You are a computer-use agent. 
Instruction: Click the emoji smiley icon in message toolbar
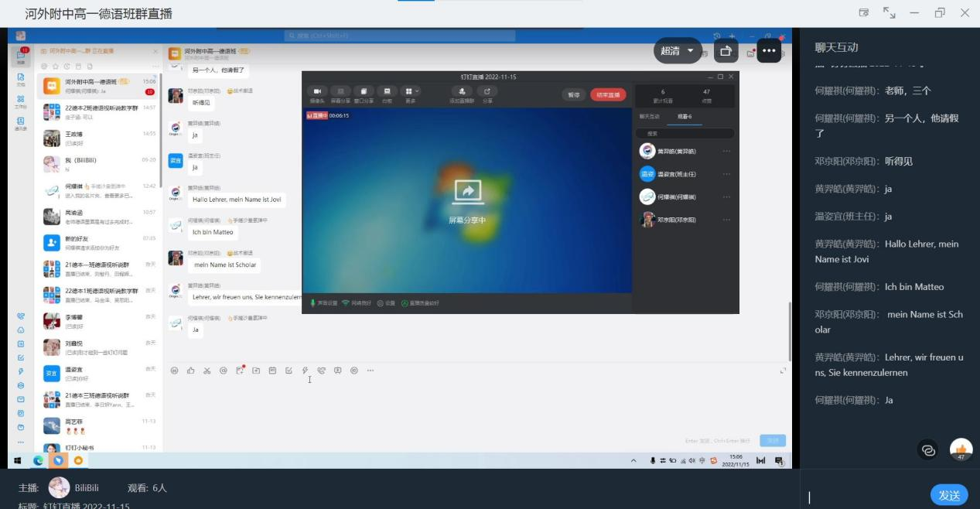coord(174,371)
